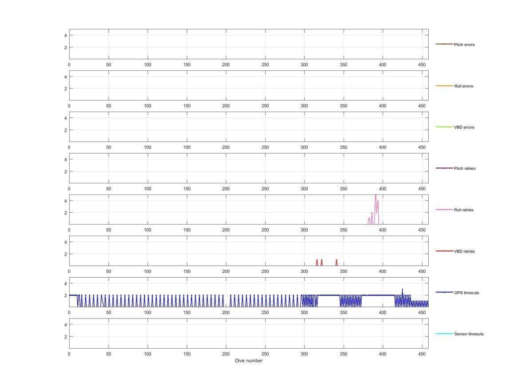Screen dimensions: 532x392
Task: Select the brown Pitch errors legend line
Action: pyautogui.click(x=444, y=44)
